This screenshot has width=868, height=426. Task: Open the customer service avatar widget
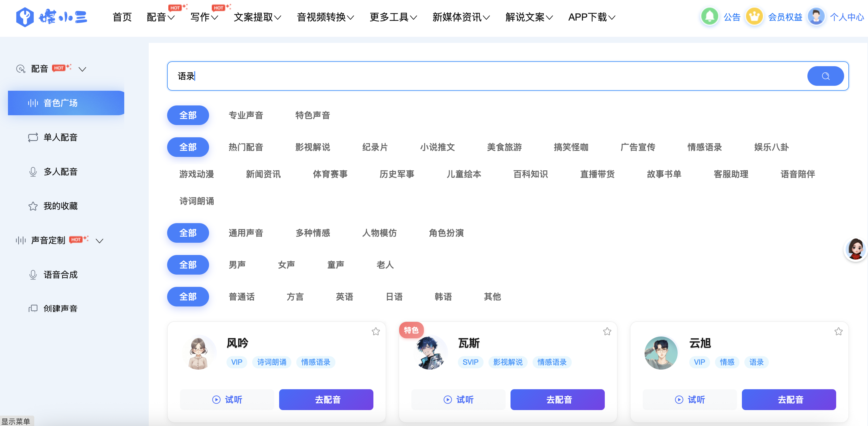(855, 249)
